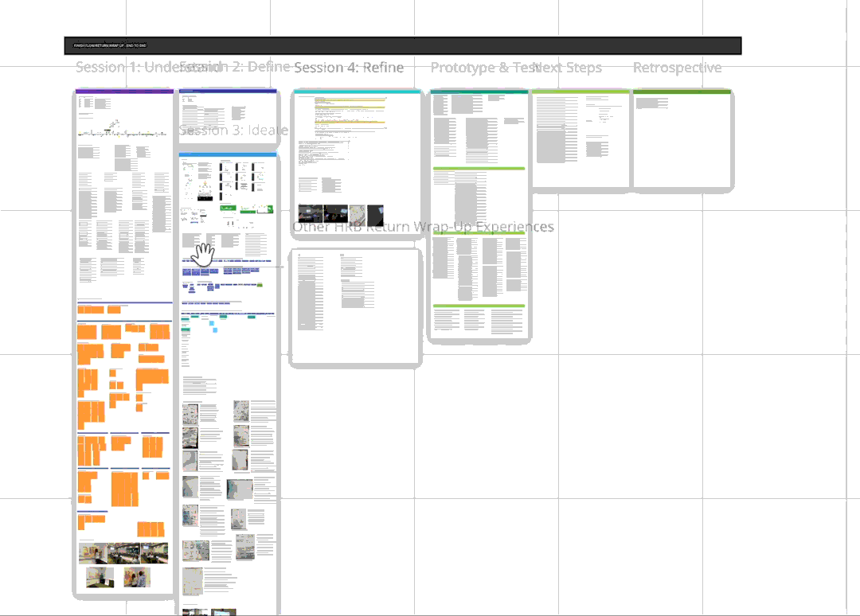The height and width of the screenshot is (616, 860).
Task: Select the green buttons mockup in Session 3 Ideate
Action: 247,209
